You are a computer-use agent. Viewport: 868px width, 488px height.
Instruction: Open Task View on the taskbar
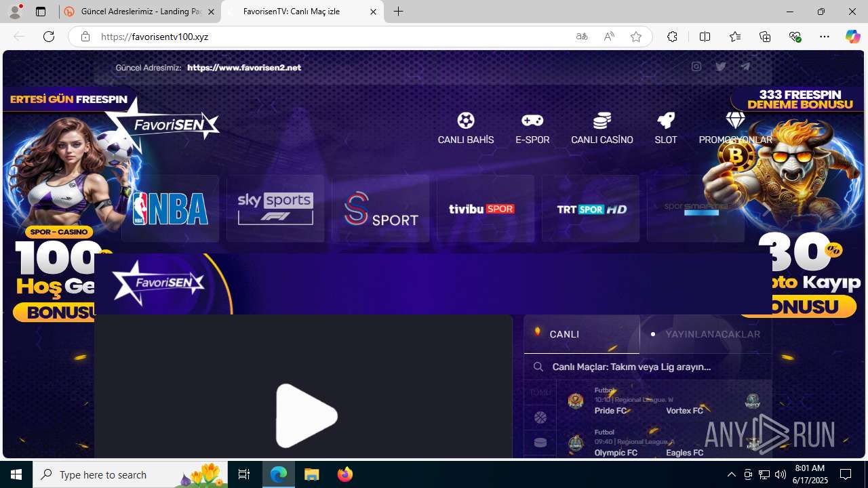(x=244, y=474)
